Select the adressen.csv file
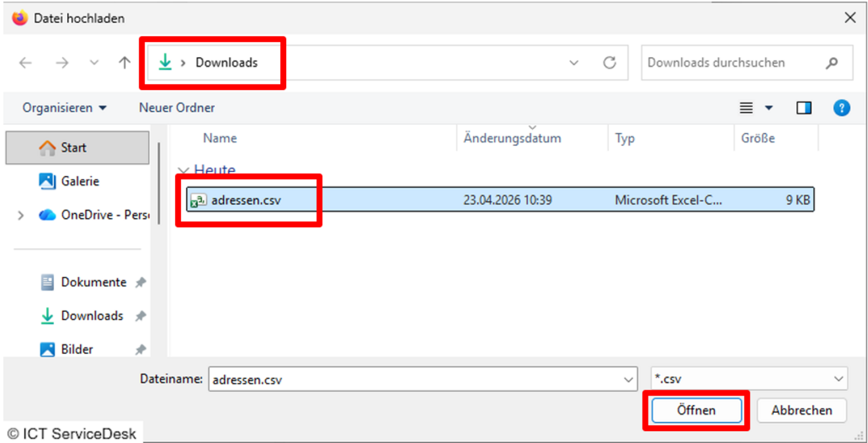This screenshot has width=868, height=443. coord(246,200)
